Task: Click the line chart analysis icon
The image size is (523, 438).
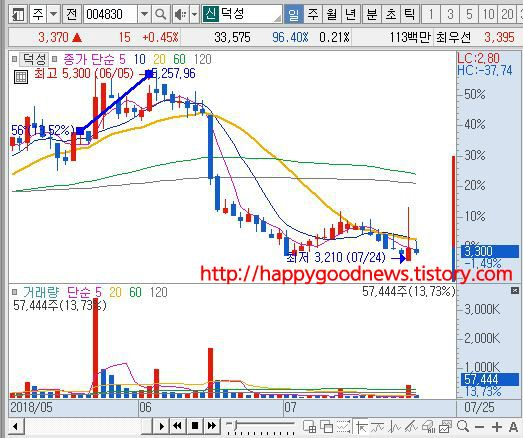Action: (396, 427)
